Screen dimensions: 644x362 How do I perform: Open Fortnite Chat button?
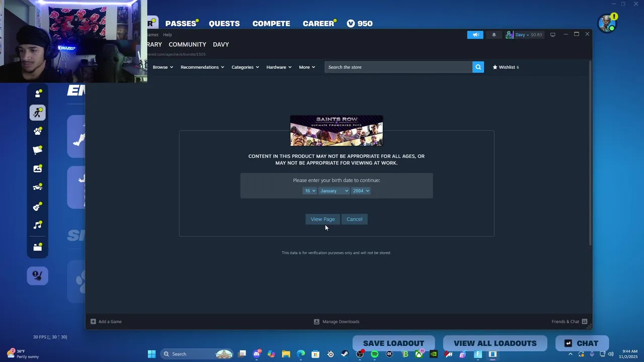[582, 343]
